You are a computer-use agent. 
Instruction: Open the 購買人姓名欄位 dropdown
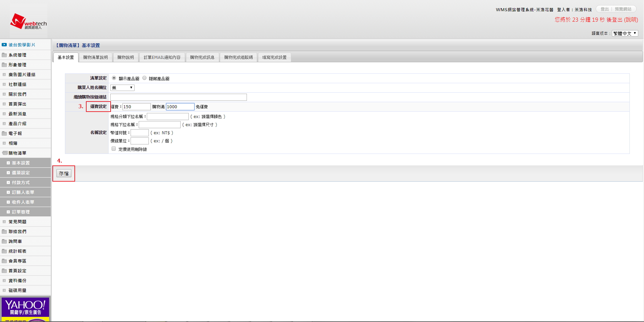[x=122, y=88]
